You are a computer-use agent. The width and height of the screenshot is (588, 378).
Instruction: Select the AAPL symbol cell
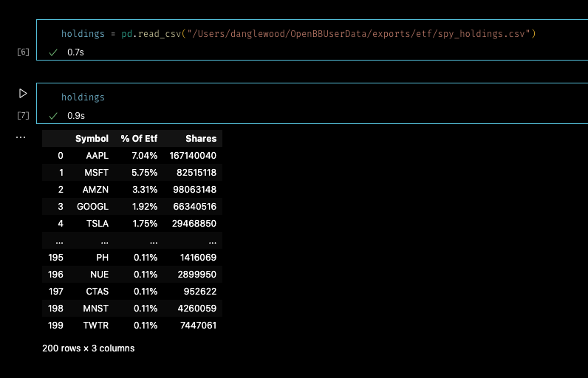(97, 156)
